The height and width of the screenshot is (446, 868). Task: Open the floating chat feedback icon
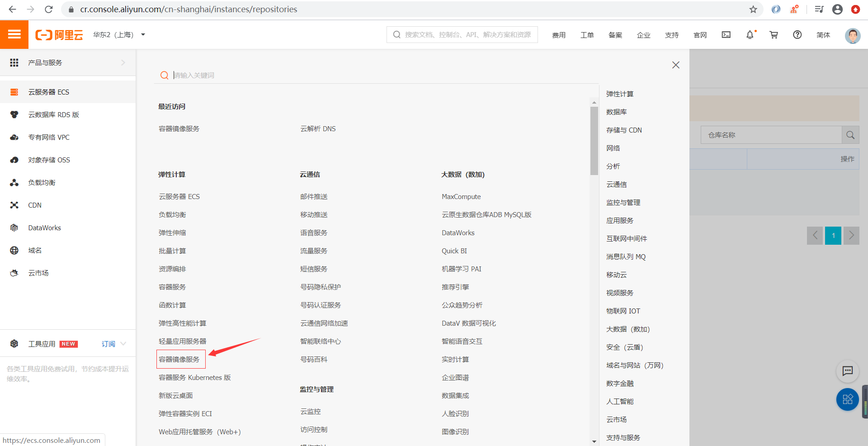tap(847, 371)
